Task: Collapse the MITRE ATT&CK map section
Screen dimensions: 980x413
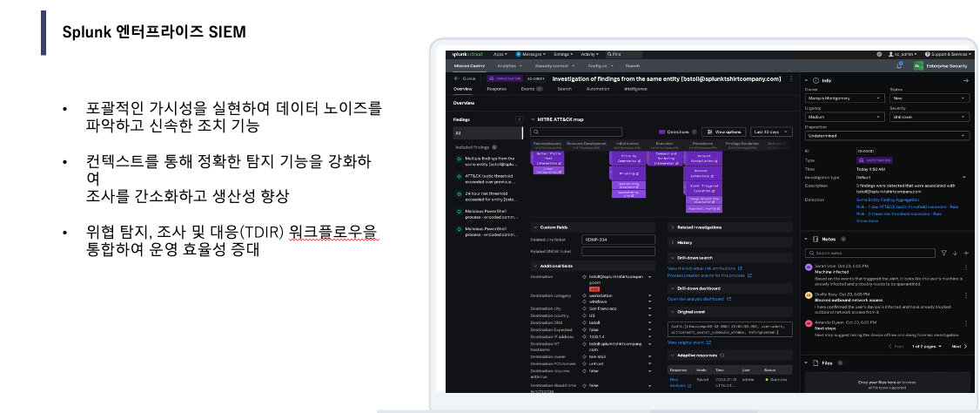Action: (x=534, y=118)
